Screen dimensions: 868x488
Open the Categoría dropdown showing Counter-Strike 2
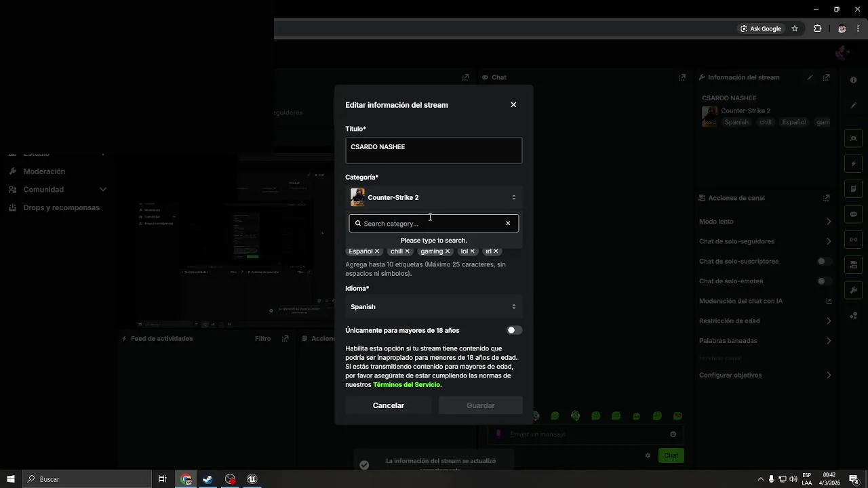click(x=434, y=197)
